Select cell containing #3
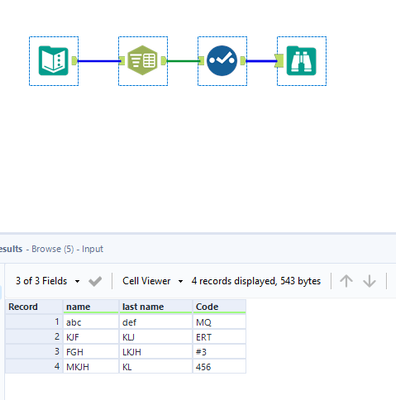Viewport: 396px width, 400px height. point(219,352)
